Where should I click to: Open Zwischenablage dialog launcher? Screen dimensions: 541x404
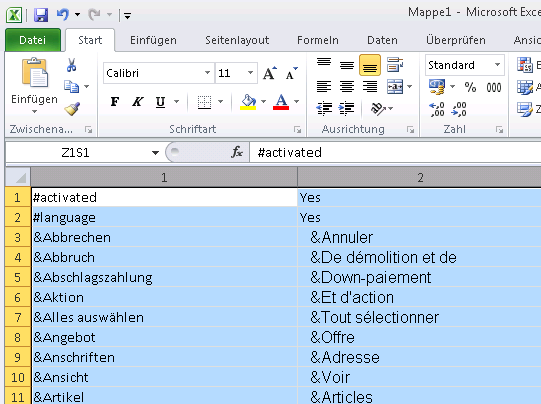pos(89,130)
